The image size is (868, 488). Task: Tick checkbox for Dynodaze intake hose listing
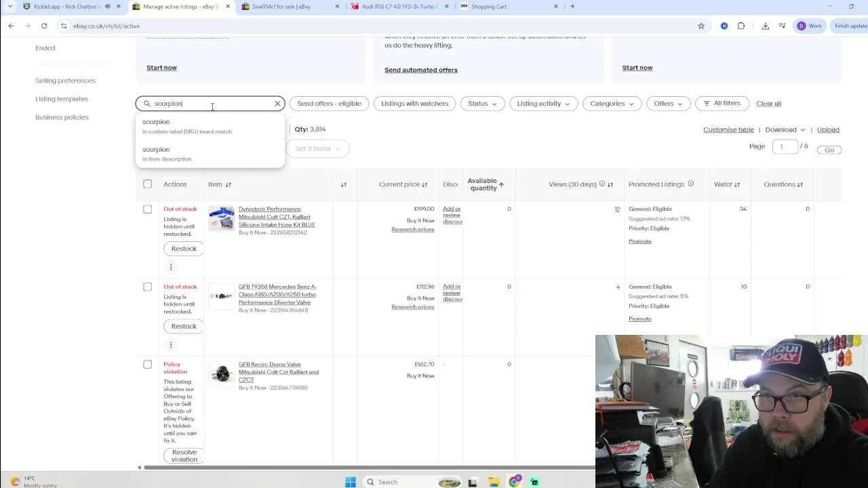coord(147,209)
